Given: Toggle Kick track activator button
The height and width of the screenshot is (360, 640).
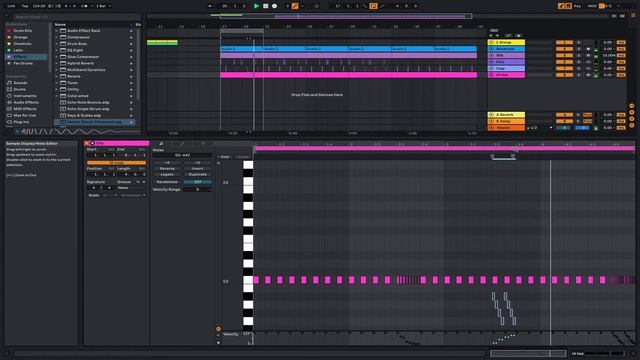Looking at the screenshot, I should 564,62.
